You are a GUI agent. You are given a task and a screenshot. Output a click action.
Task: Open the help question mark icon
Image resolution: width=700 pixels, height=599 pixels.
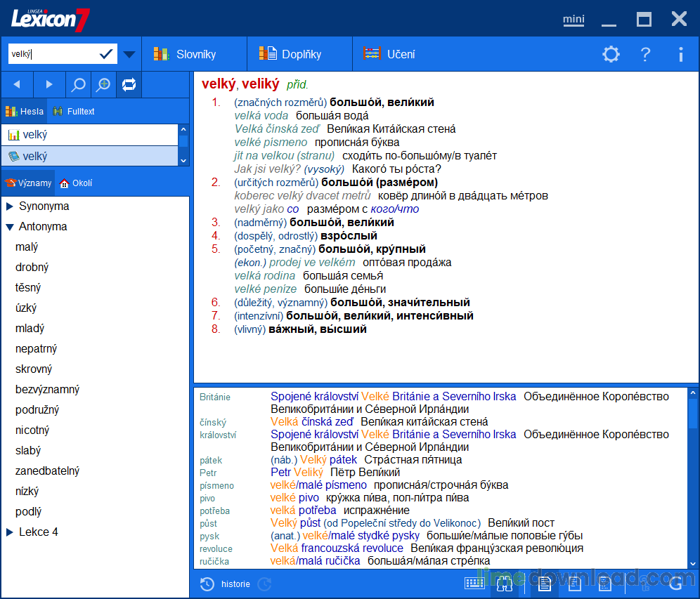645,54
